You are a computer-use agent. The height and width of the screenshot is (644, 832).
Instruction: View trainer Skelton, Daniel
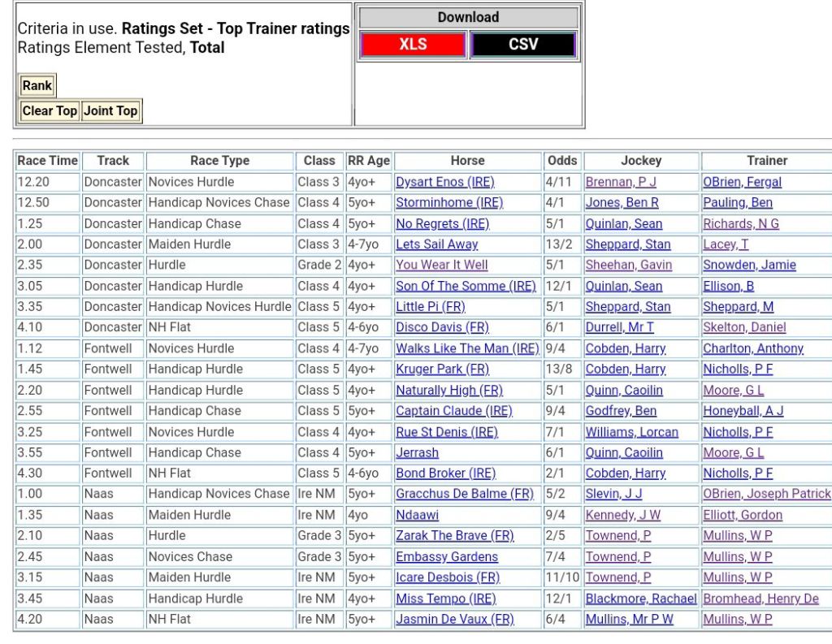[744, 327]
